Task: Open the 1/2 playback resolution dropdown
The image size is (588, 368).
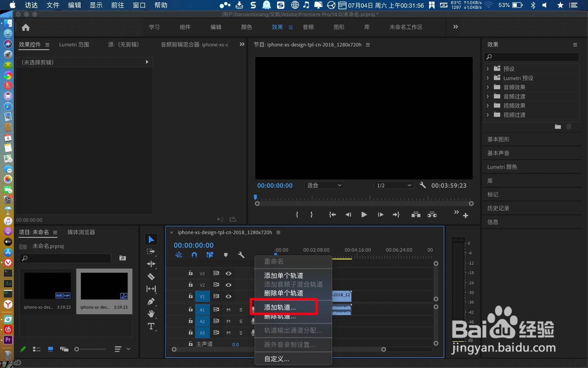Action: tap(394, 185)
